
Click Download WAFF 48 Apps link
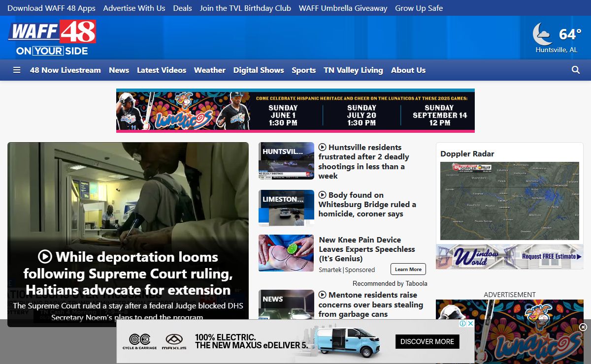pos(51,8)
